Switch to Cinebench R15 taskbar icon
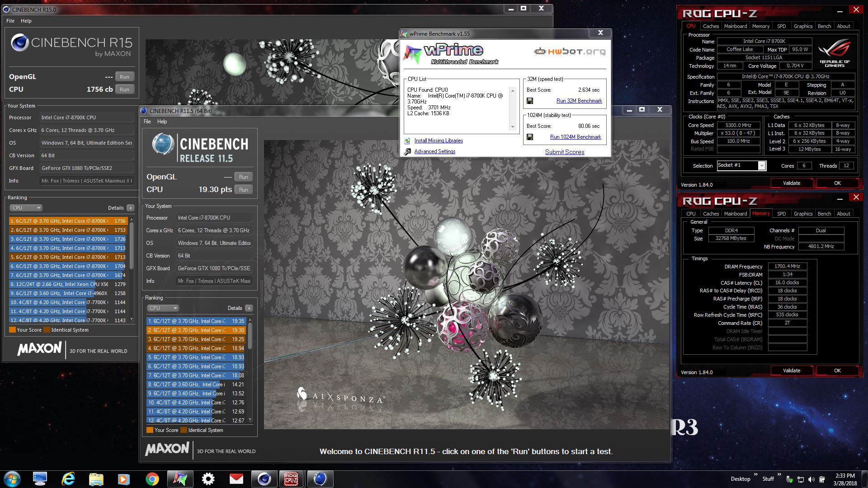Image resolution: width=868 pixels, height=488 pixels. pos(264,479)
